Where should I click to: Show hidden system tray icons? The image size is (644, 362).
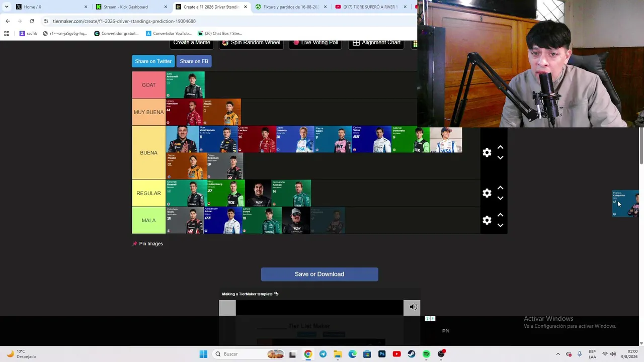click(557, 354)
